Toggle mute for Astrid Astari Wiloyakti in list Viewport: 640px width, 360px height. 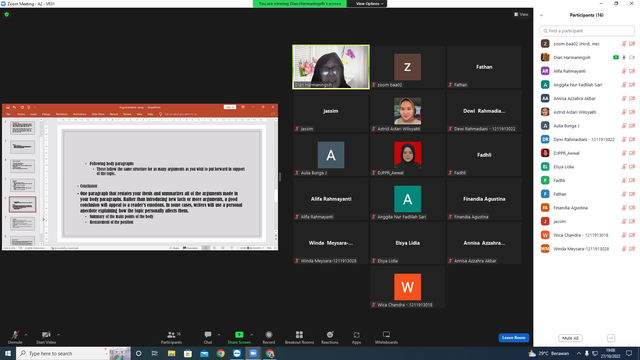pyautogui.click(x=624, y=112)
